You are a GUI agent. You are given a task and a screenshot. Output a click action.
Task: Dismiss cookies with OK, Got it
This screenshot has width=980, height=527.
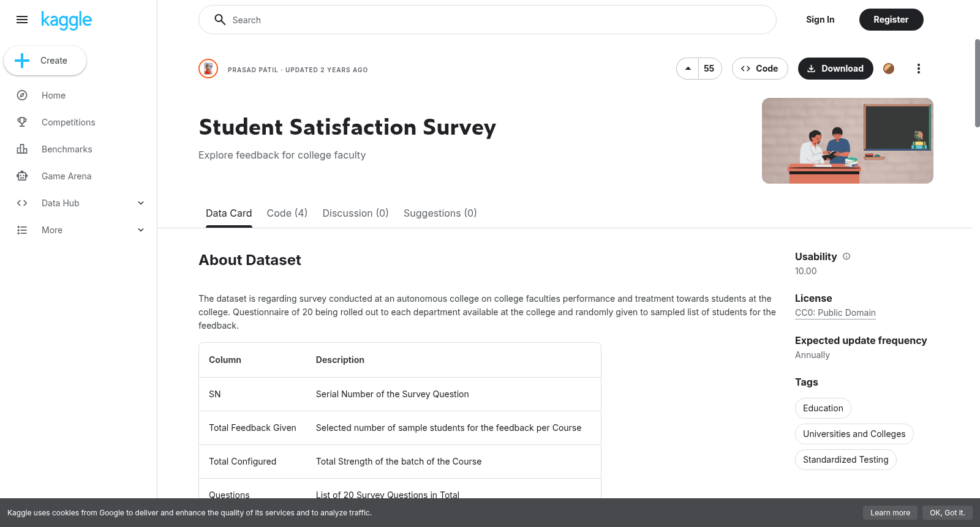[948, 513]
